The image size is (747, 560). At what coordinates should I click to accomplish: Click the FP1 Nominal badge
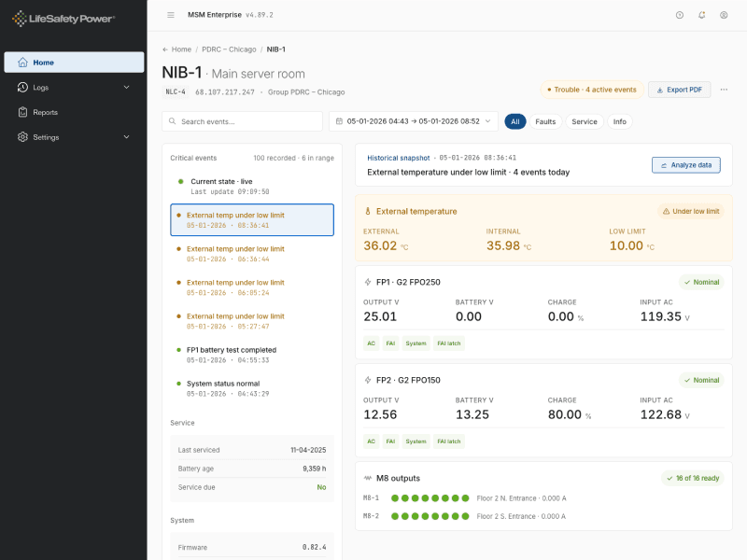tap(701, 282)
